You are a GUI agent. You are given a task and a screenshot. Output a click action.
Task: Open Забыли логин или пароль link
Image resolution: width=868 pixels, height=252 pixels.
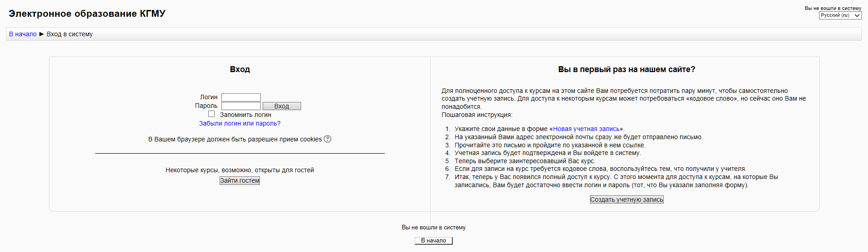[x=240, y=123]
